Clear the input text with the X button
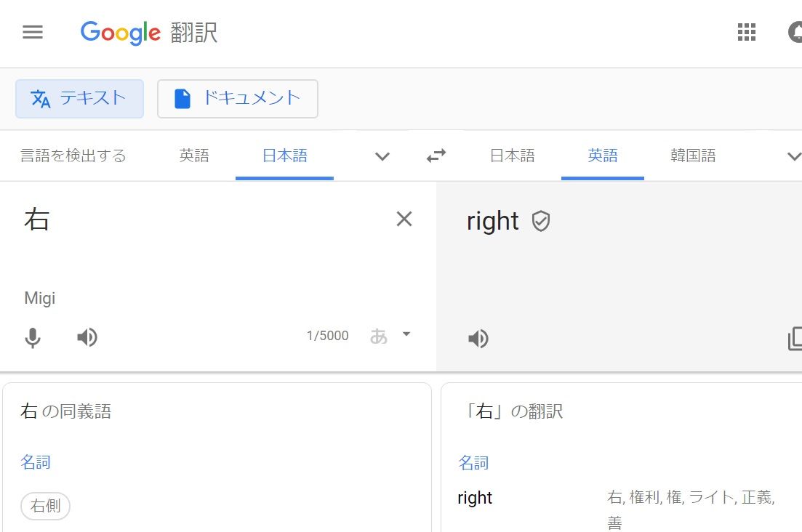The image size is (802, 532). tap(404, 219)
